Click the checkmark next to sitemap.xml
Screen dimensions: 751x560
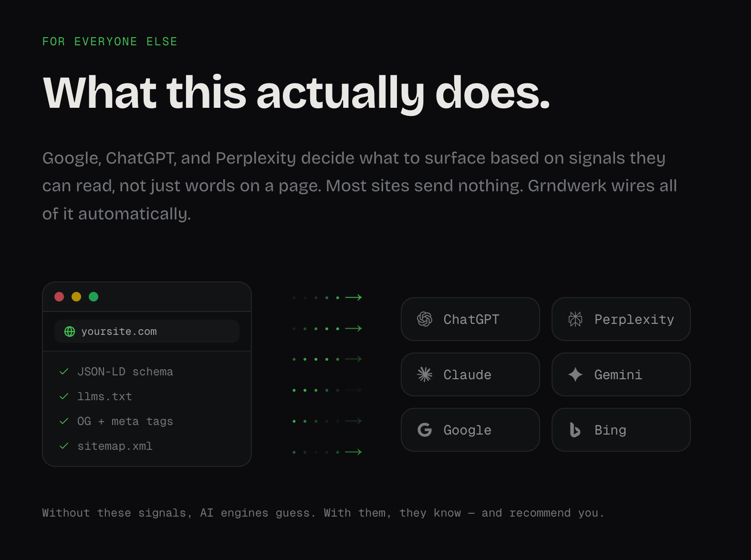tap(64, 446)
